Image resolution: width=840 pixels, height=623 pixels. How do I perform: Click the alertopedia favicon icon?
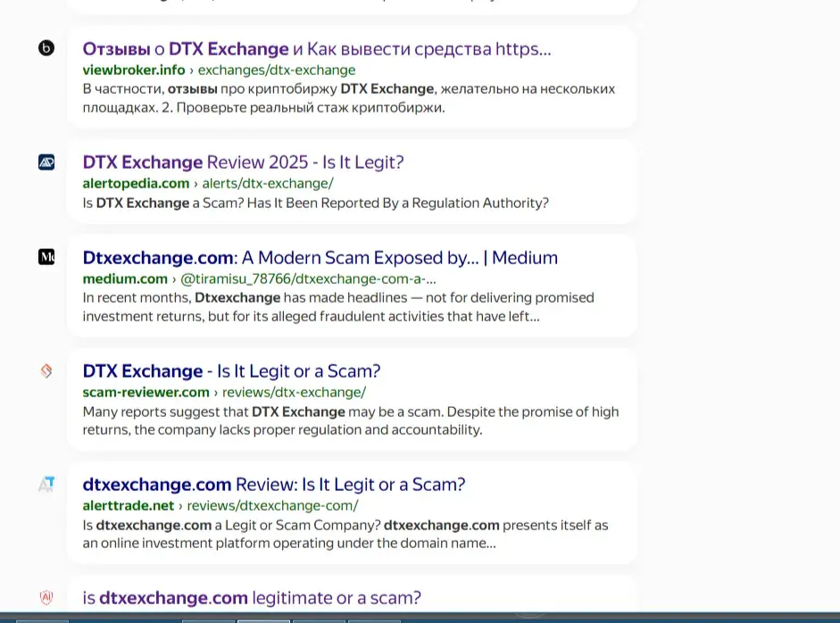46,162
